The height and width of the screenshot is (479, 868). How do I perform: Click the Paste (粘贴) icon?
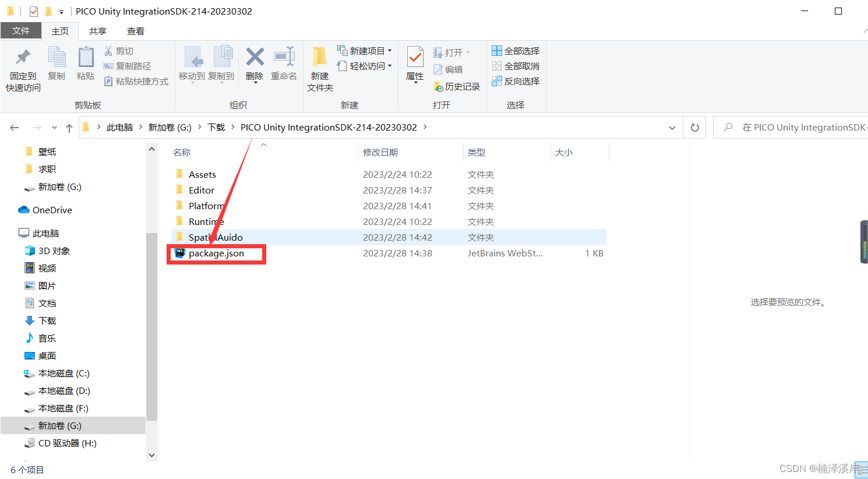(86, 64)
